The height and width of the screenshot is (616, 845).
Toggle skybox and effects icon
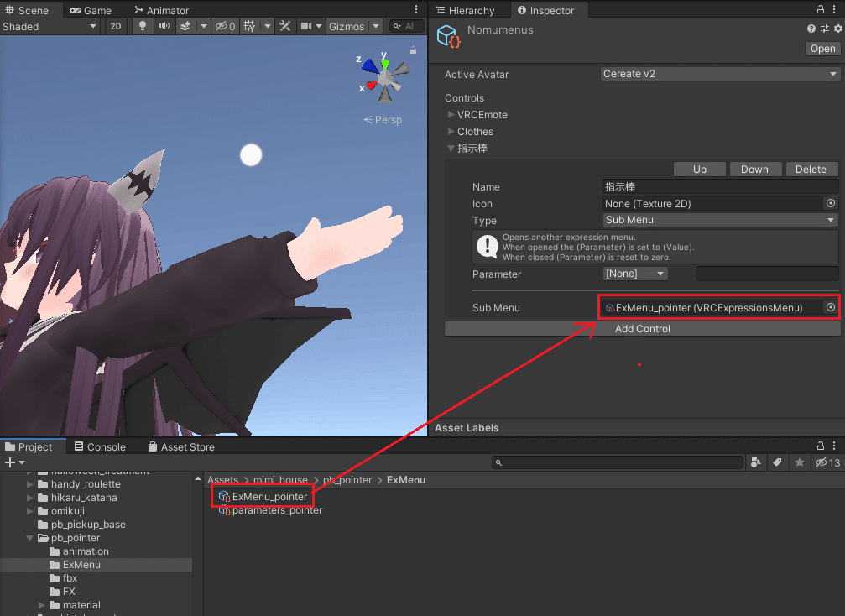coord(185,26)
